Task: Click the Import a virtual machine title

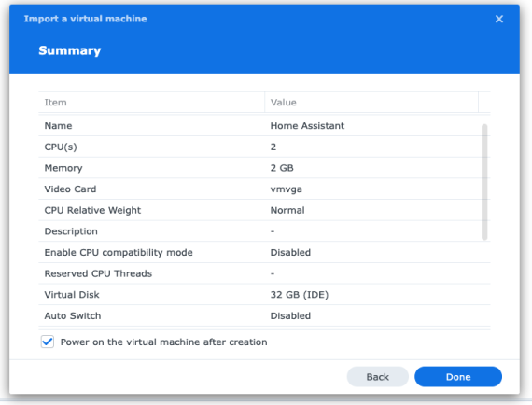Action: tap(85, 19)
